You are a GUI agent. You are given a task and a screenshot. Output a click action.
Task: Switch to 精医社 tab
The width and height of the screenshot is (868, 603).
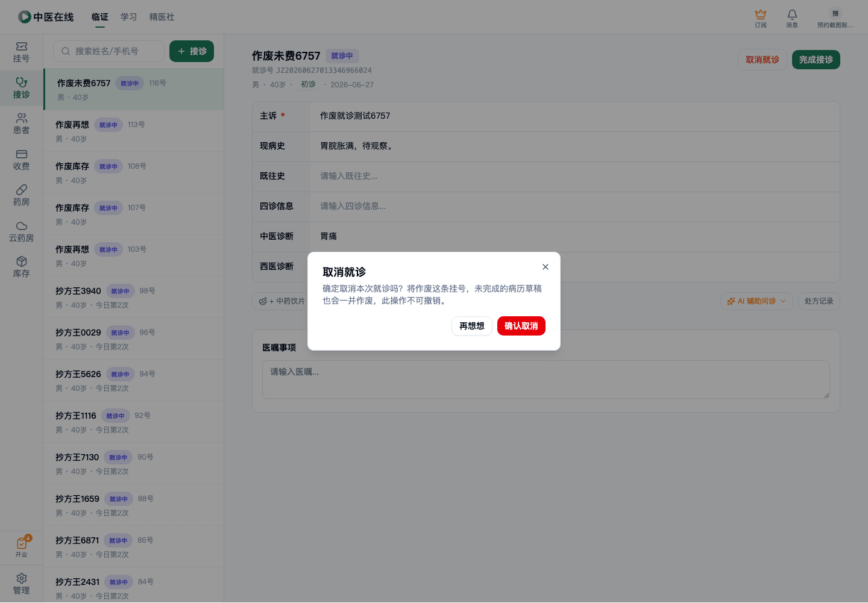[162, 17]
